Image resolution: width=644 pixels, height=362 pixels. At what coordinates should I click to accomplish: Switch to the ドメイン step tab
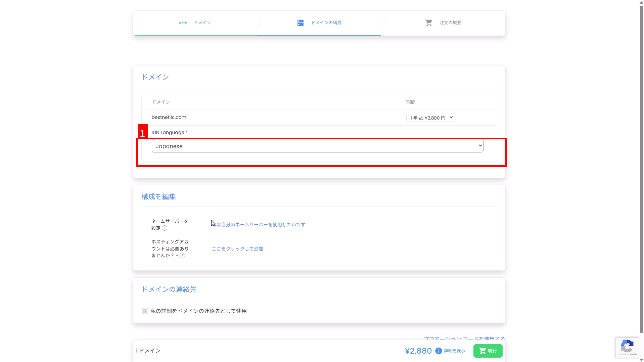[202, 23]
